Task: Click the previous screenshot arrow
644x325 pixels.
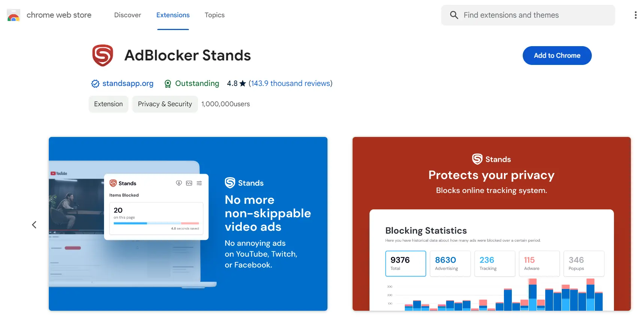Action: (34, 225)
